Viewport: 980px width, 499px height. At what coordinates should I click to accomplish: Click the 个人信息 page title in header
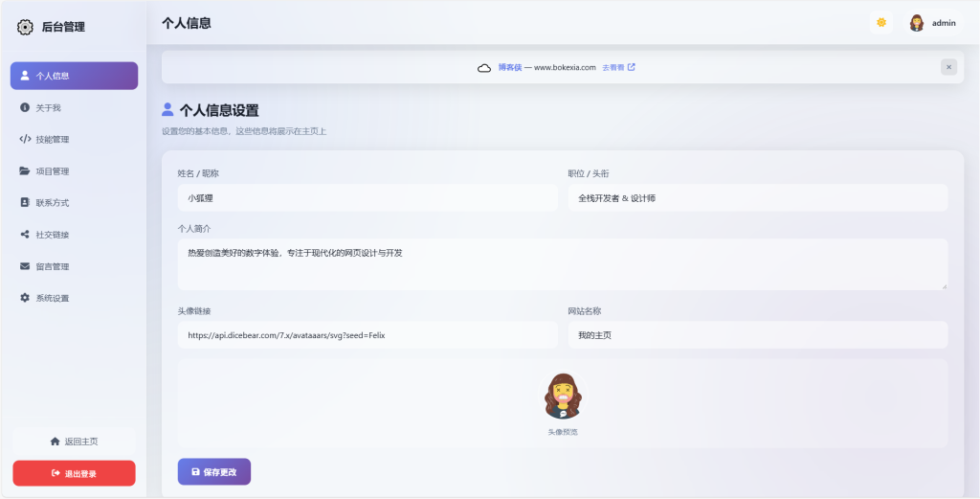pos(187,23)
